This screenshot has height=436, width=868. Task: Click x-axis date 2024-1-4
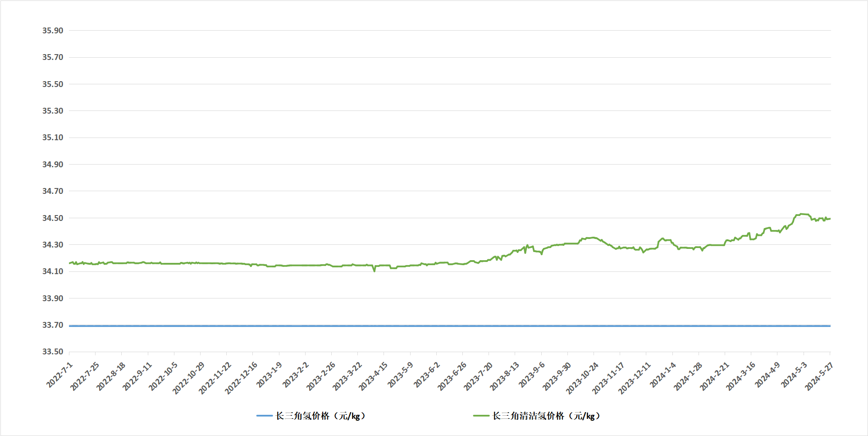click(662, 375)
